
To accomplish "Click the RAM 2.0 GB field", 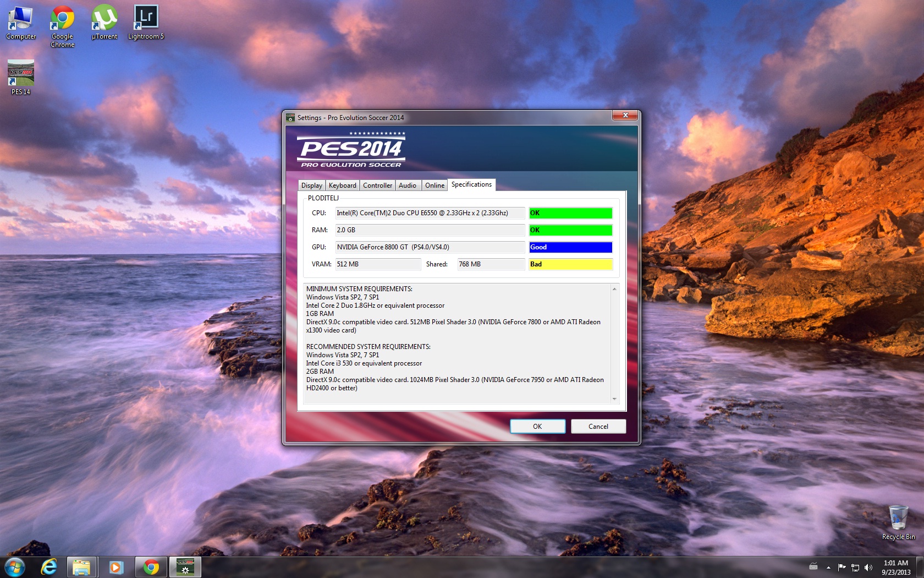I will (x=430, y=230).
